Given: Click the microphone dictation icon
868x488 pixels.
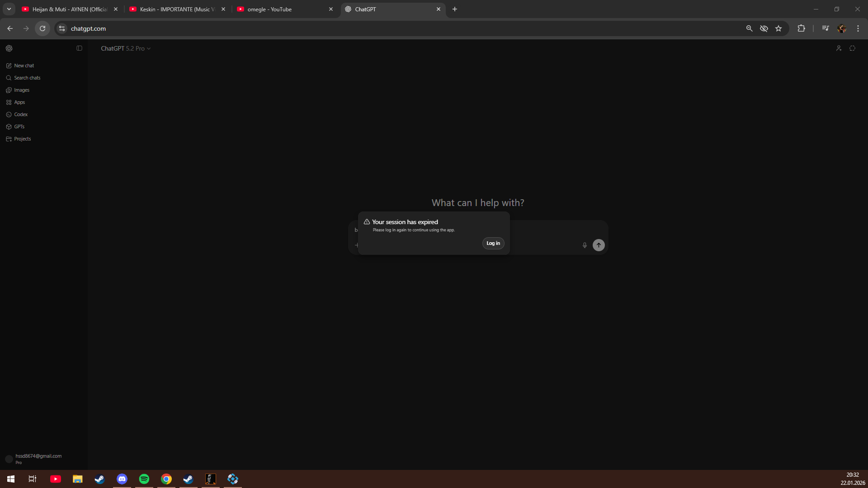Looking at the screenshot, I should point(585,245).
